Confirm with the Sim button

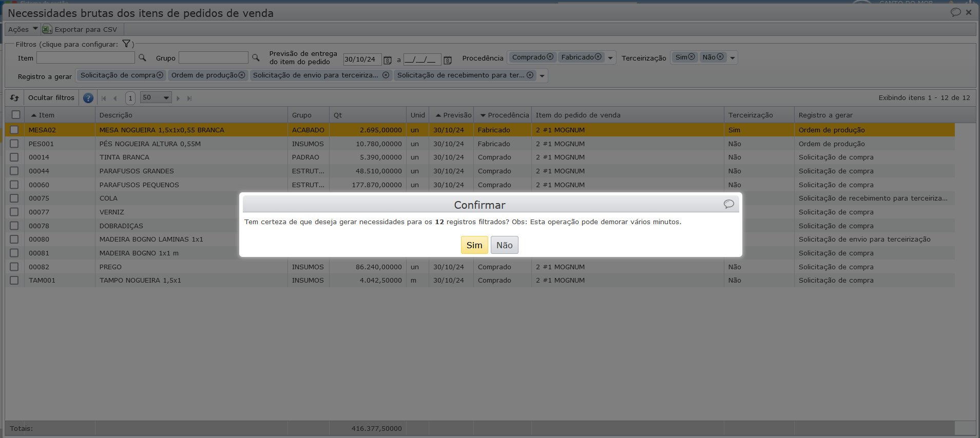tap(474, 245)
